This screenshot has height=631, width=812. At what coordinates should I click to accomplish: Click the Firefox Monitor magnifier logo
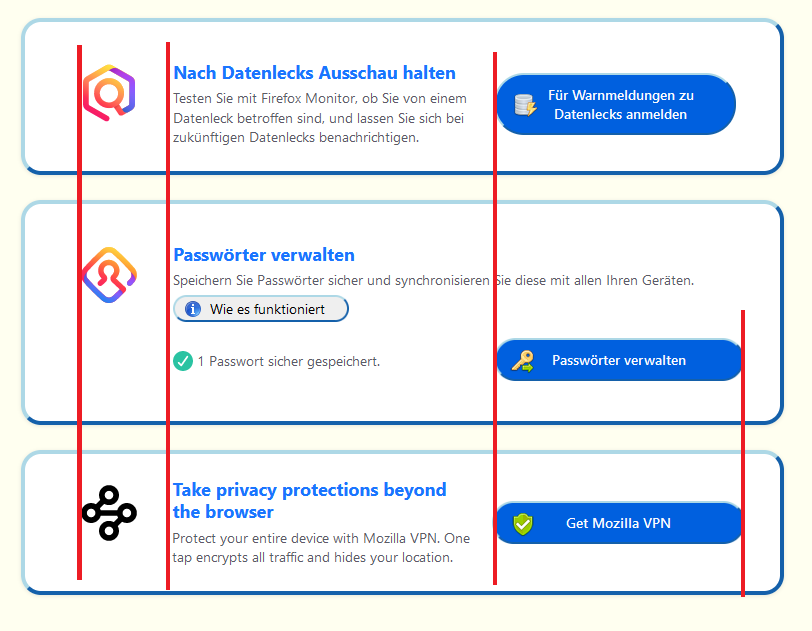(108, 93)
